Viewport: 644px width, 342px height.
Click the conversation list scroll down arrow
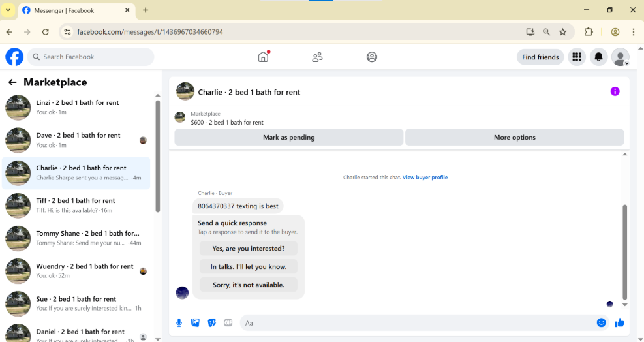158,339
